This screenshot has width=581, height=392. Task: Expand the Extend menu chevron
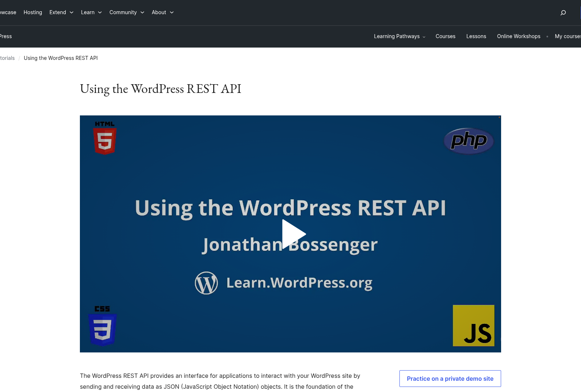pyautogui.click(x=72, y=12)
